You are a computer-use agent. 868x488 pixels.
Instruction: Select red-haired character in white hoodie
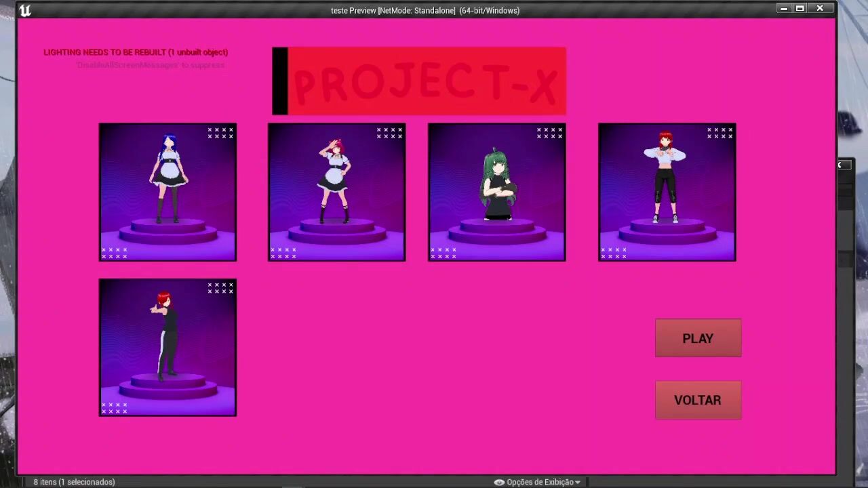667,192
